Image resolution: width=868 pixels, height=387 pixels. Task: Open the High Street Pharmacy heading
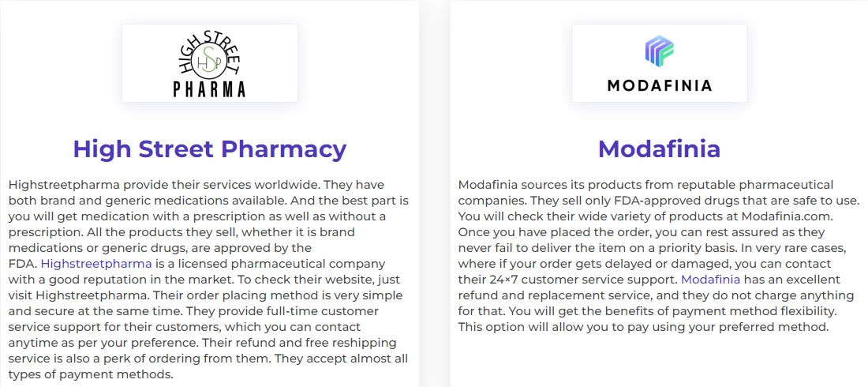click(x=210, y=148)
